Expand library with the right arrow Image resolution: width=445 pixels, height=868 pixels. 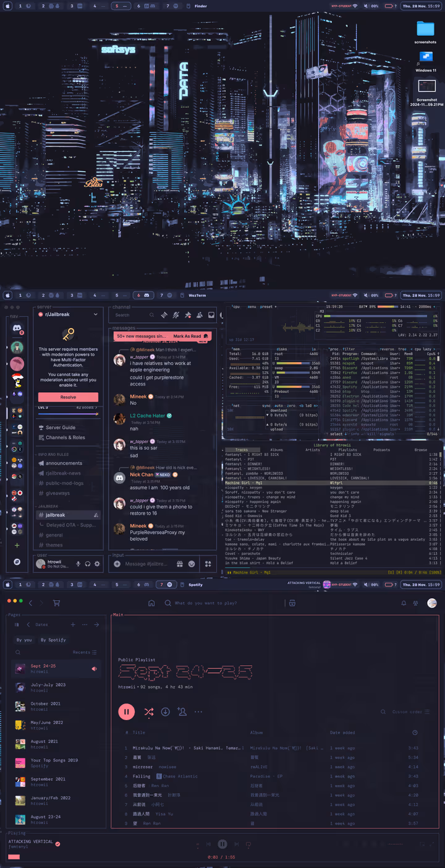96,625
